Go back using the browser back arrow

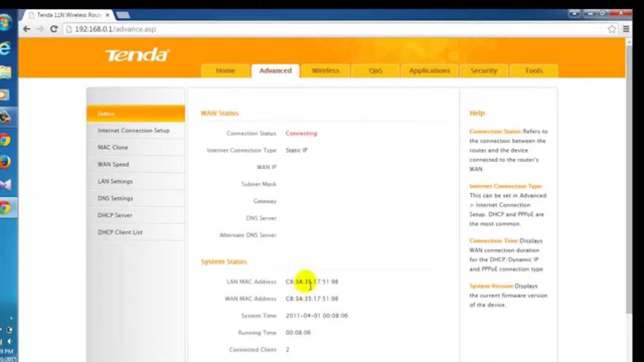pyautogui.click(x=27, y=29)
